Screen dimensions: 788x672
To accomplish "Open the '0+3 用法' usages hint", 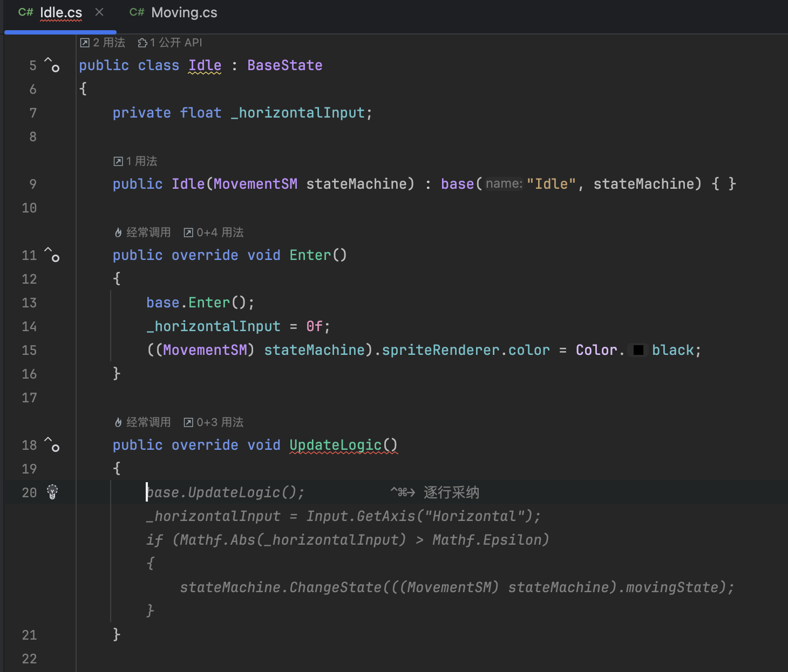I will (x=214, y=422).
